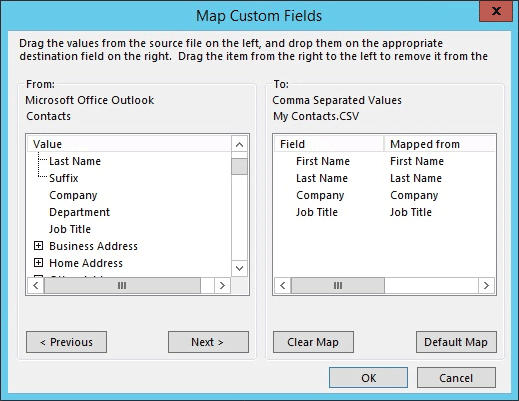Screen dimensions: 519x401
Task: Expand the Business Address tree node
Action: (x=39, y=246)
